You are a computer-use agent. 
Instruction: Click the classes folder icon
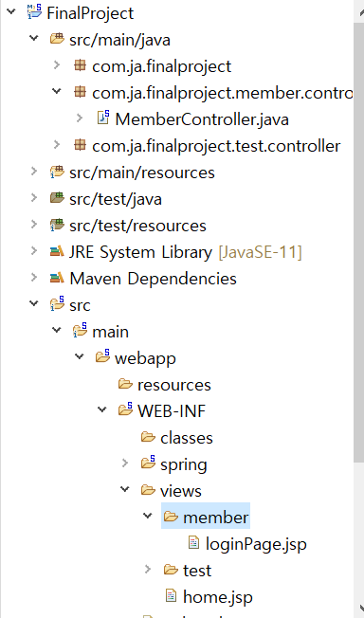pyautogui.click(x=148, y=437)
